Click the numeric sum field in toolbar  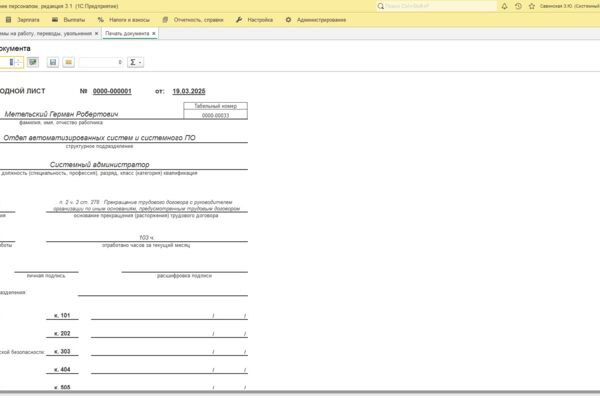[101, 62]
